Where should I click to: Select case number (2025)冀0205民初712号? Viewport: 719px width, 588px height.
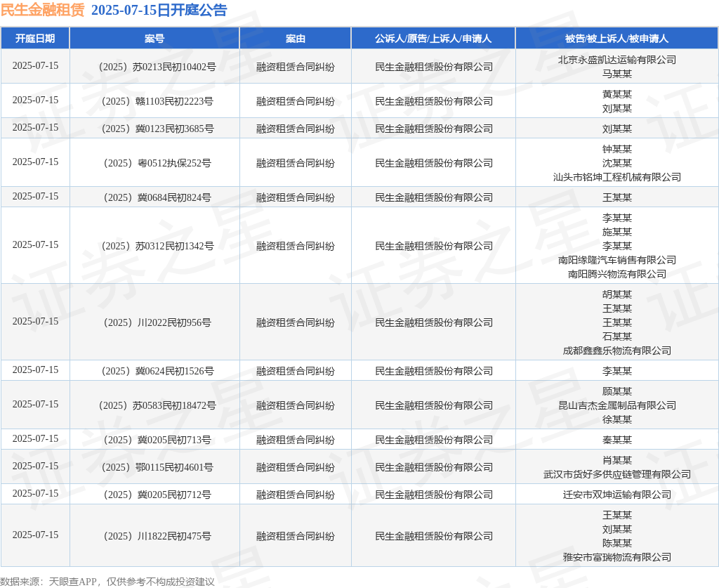(x=157, y=495)
